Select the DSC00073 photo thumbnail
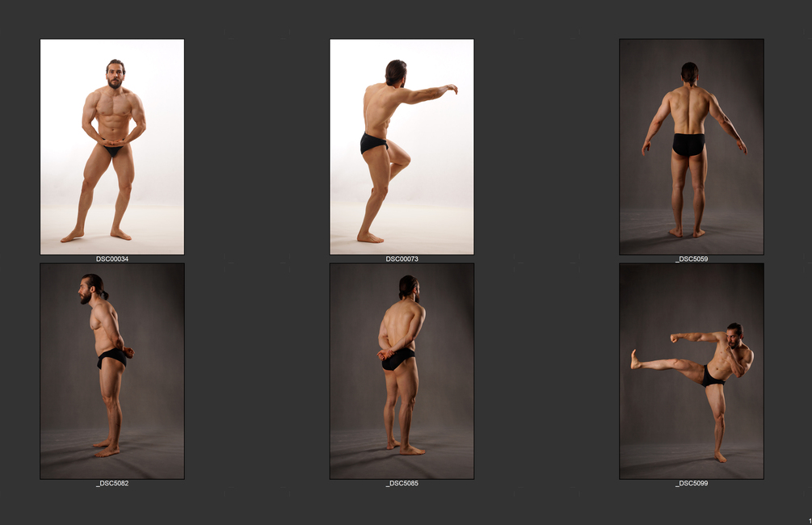Screen dimensions: 812x525 (x=402, y=146)
